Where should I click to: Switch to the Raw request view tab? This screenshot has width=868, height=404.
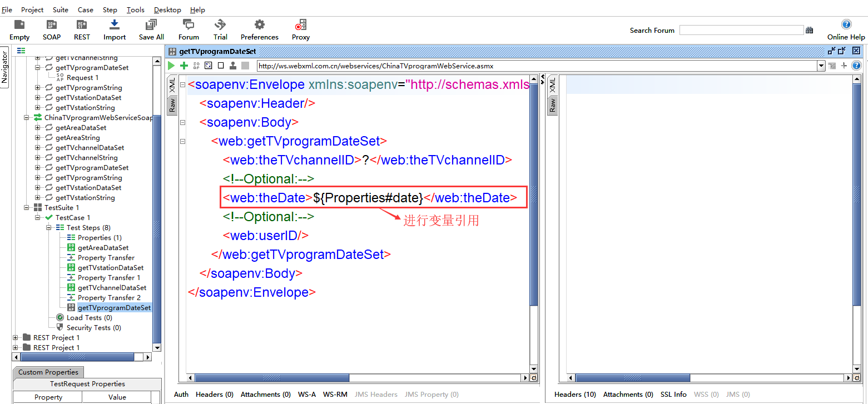coord(172,105)
